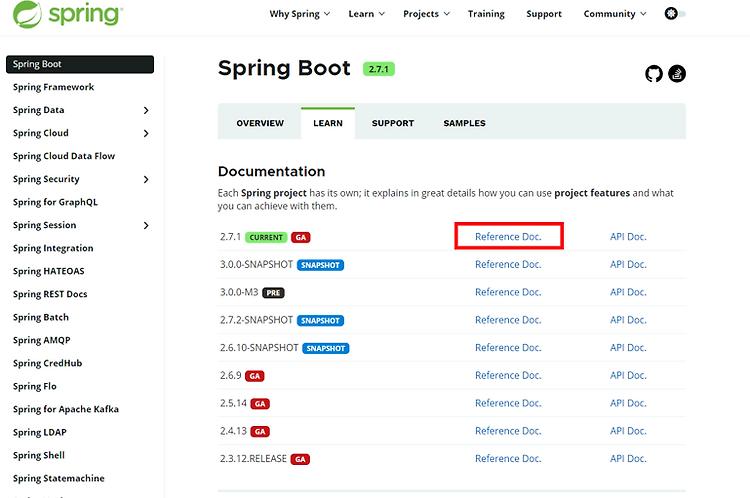
Task: Open Spring CredHub project
Action: tap(48, 363)
